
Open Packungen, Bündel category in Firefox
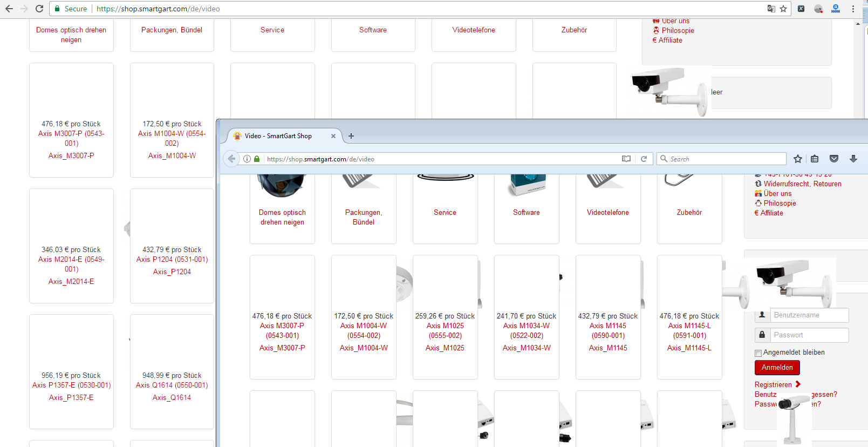coord(364,218)
